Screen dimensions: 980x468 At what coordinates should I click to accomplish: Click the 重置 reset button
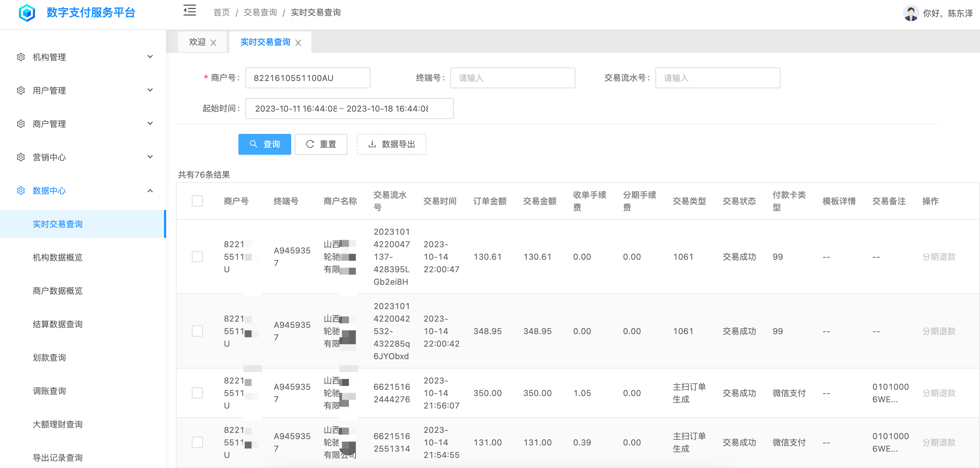pyautogui.click(x=321, y=144)
